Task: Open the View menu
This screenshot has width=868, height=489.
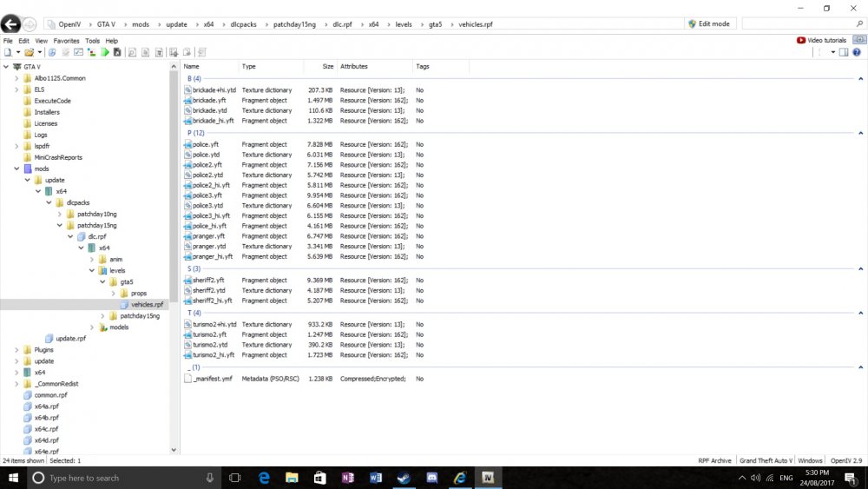Action: click(42, 41)
